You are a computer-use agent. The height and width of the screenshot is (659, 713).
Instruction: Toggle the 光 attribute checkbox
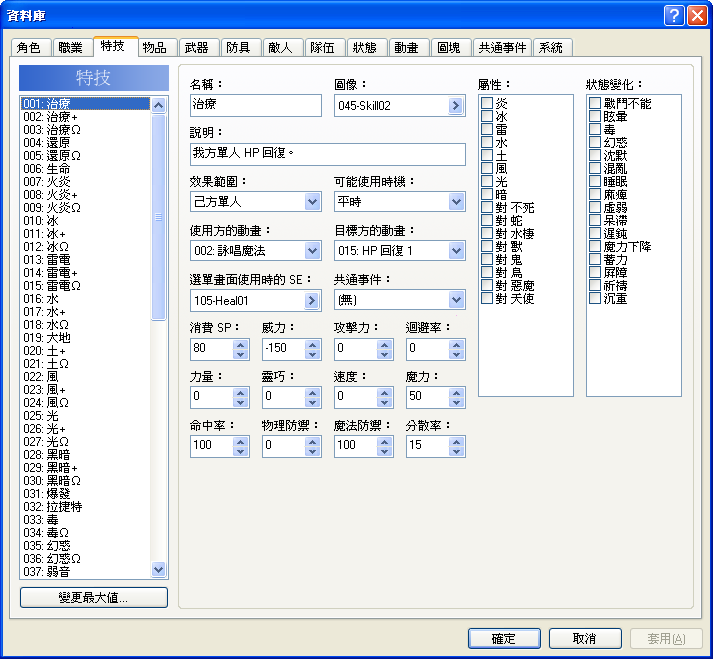tap(487, 181)
